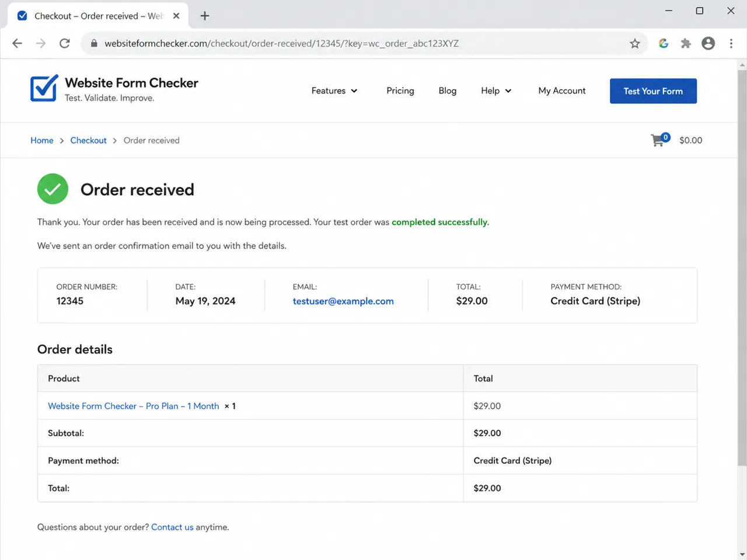
Task: Go to the Pricing page
Action: (400, 90)
